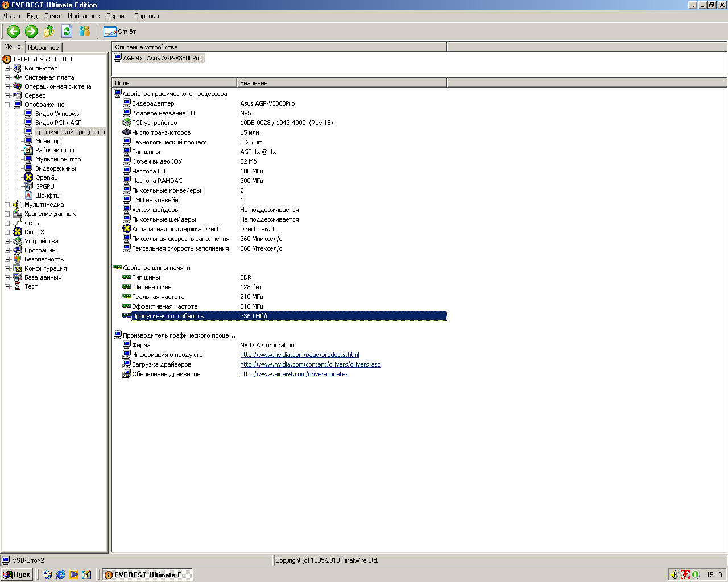Expand the Мультимедиа tree node

pyautogui.click(x=7, y=205)
